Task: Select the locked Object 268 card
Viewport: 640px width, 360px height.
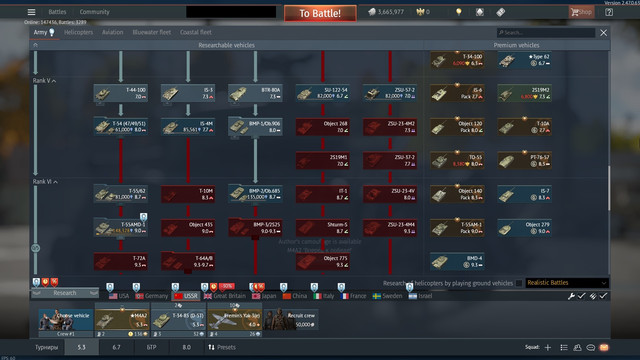Action: click(322, 127)
